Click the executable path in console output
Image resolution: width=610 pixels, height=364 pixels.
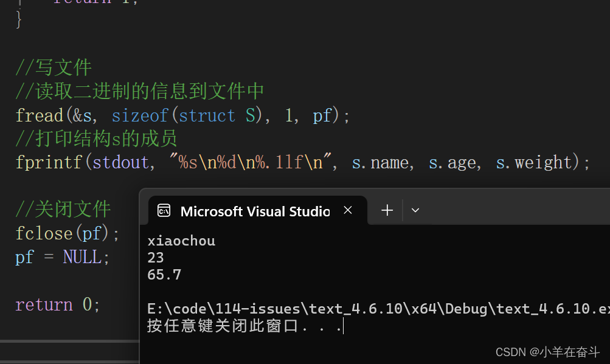[x=377, y=309]
